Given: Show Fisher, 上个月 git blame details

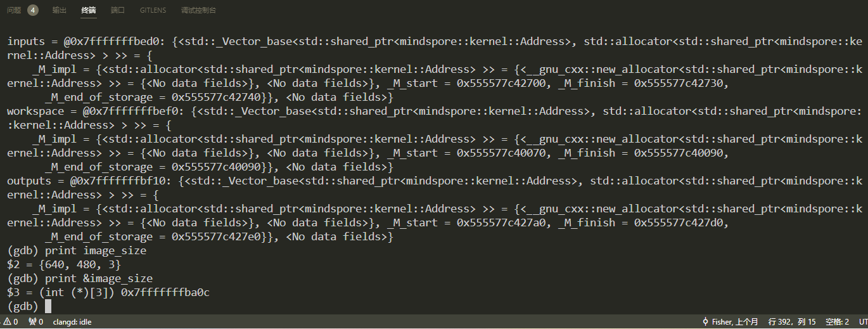Looking at the screenshot, I should 735,322.
